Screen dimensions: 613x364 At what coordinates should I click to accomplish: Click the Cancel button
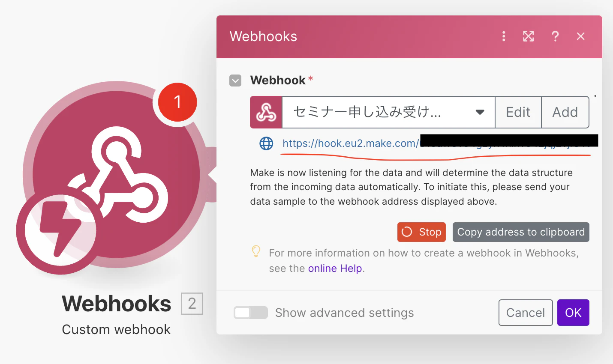click(526, 313)
